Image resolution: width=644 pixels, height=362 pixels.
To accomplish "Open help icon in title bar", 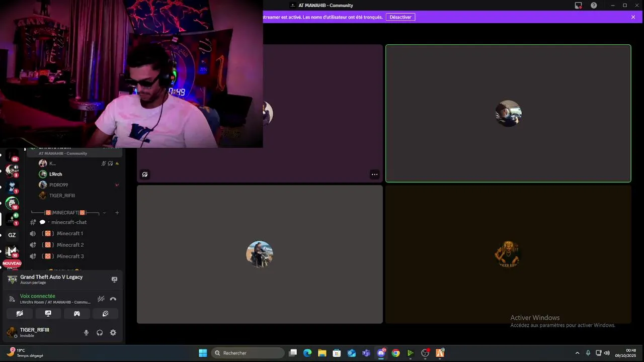I will pyautogui.click(x=594, y=6).
